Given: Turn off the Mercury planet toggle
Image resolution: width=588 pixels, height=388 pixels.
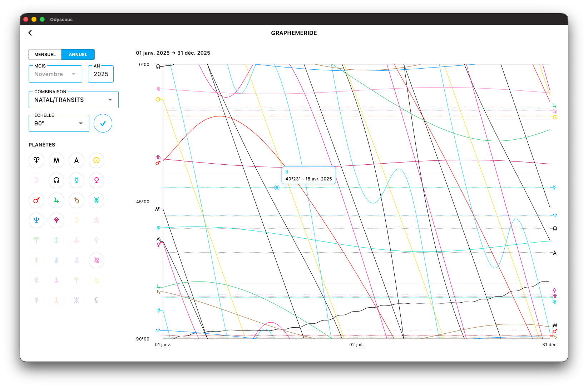Looking at the screenshot, I should (x=76, y=180).
